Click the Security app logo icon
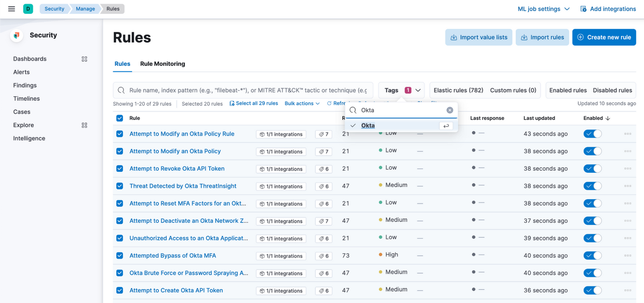The image size is (644, 303). tap(17, 35)
